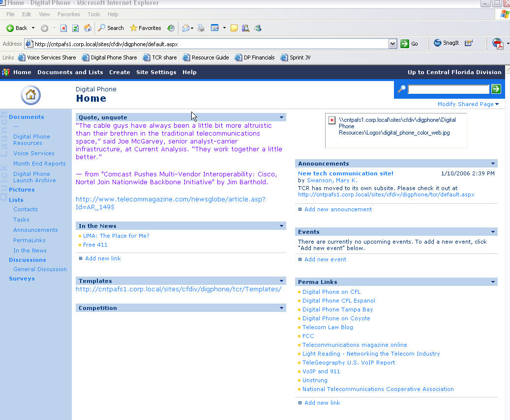Click Add new announcement link

(x=338, y=209)
